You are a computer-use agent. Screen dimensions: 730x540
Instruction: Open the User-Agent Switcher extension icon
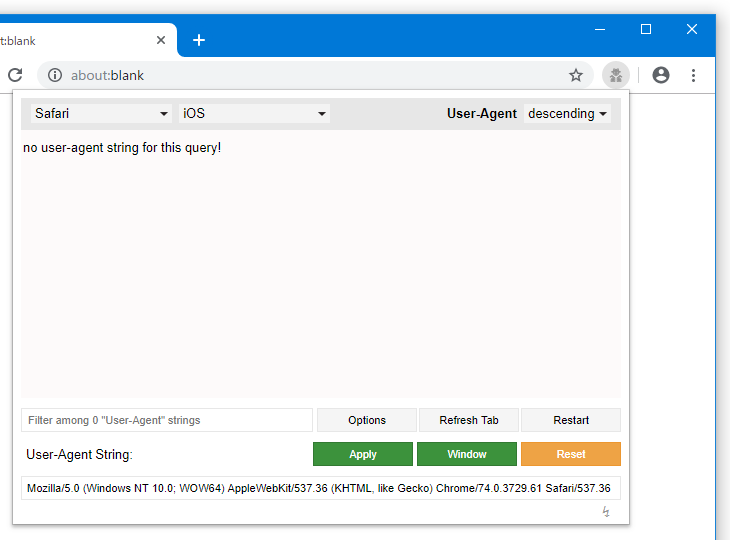(x=615, y=75)
